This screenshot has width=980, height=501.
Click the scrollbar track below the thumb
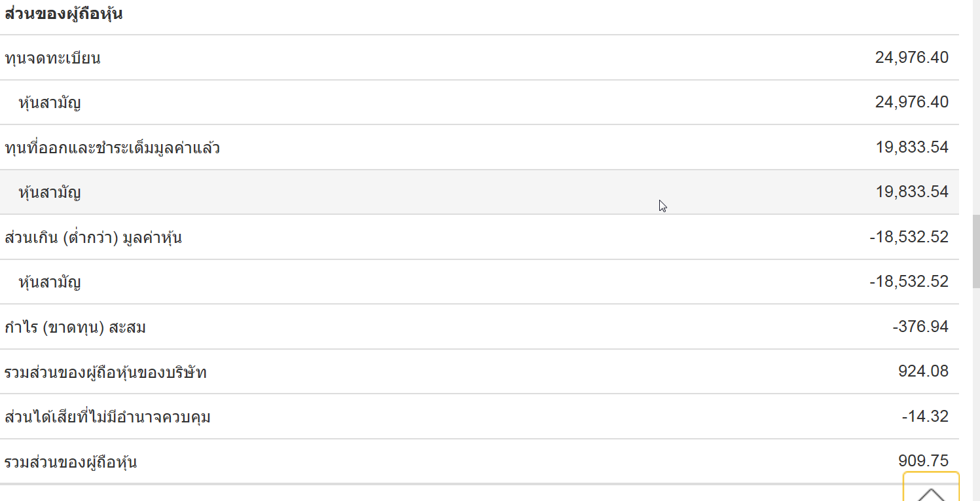point(975,393)
